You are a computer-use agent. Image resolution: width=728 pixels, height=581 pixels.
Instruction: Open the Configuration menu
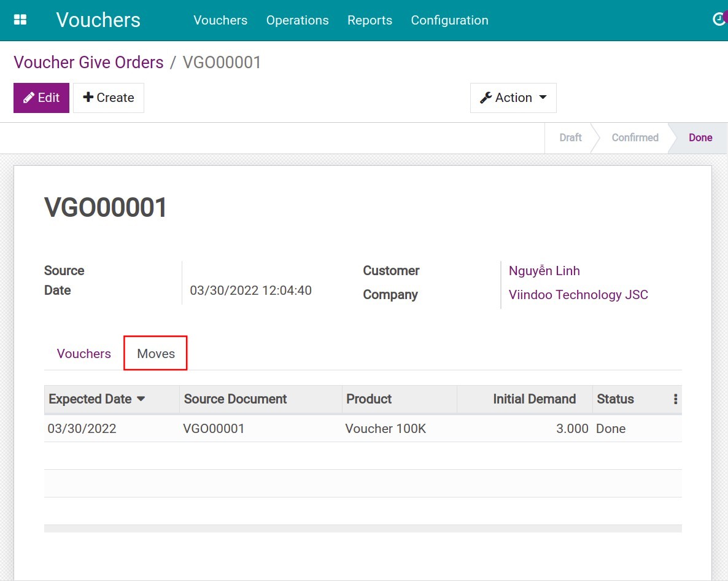tap(449, 20)
